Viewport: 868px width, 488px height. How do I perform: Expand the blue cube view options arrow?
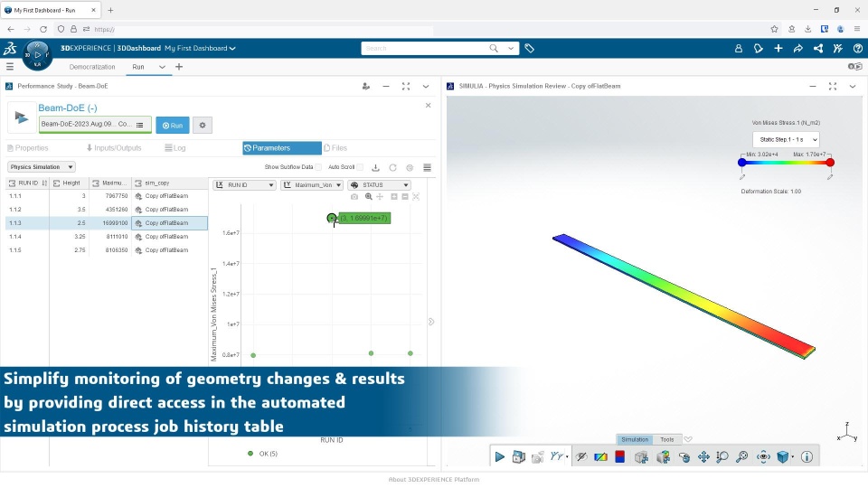click(x=793, y=457)
